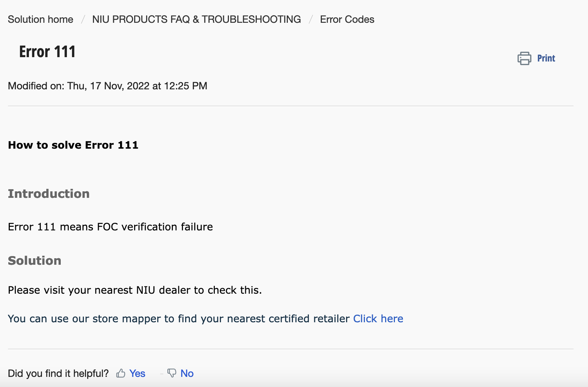The height and width of the screenshot is (387, 588).
Task: Open NIU PRODUCTS FAQ & TROUBLESHOOTING breadcrumb
Action: [x=196, y=19]
